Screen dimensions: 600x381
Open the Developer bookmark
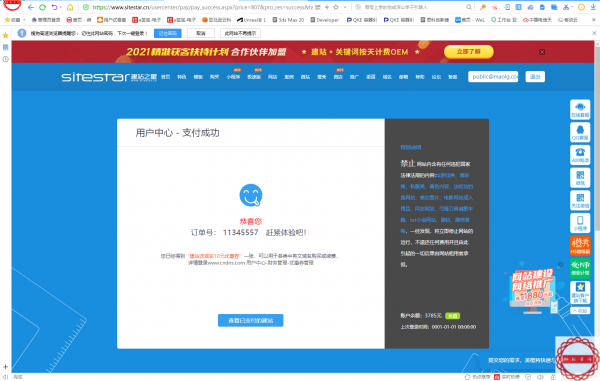pos(324,20)
